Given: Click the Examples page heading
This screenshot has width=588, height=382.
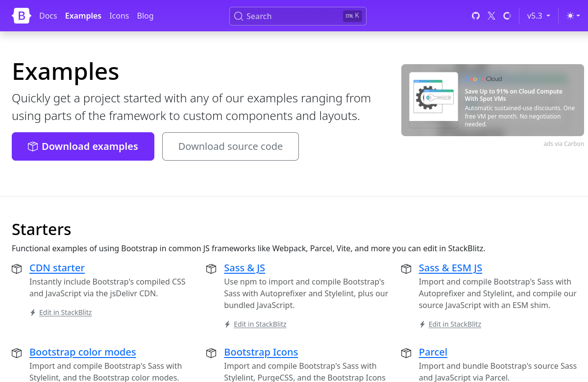Looking at the screenshot, I should click(x=66, y=72).
